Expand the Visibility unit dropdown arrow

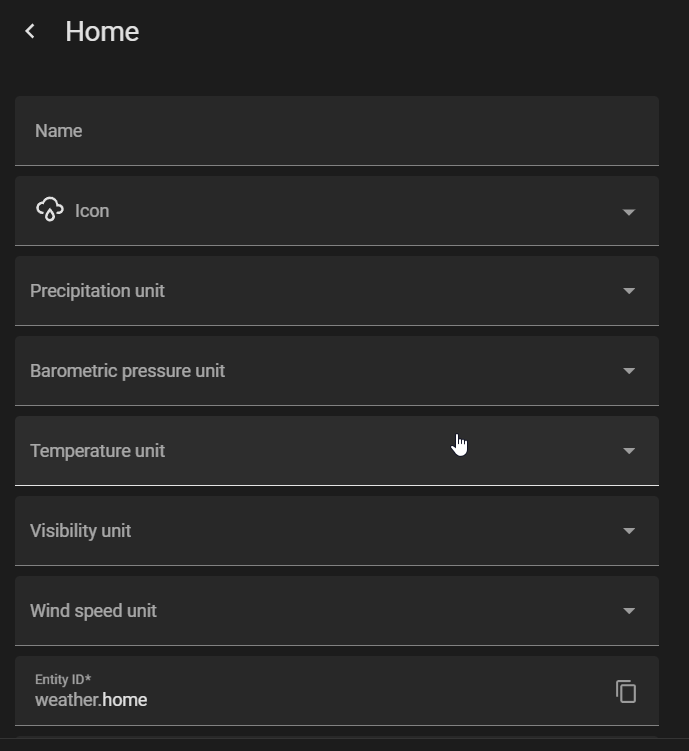(x=629, y=531)
